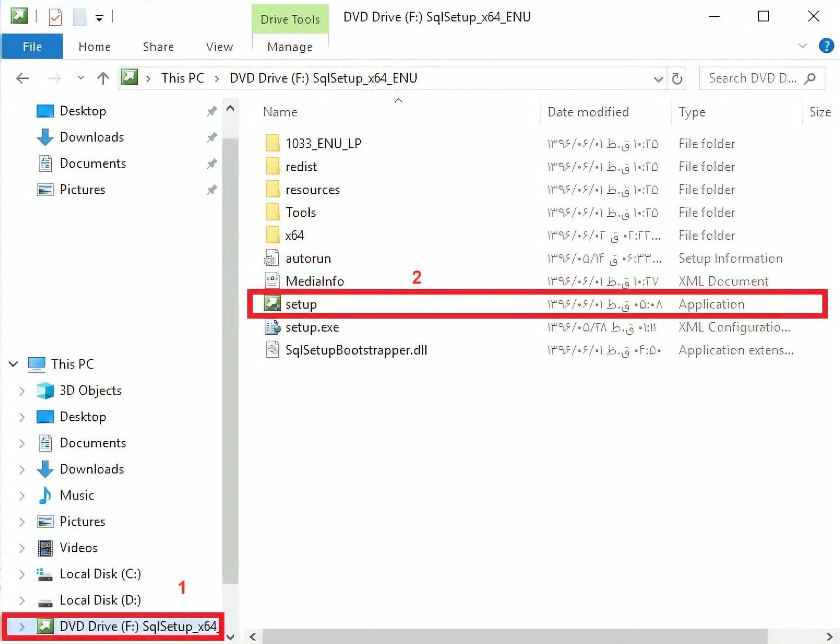Screen dimensions: 840x644
Task: Select the Tools folder icon
Action: pyautogui.click(x=272, y=212)
